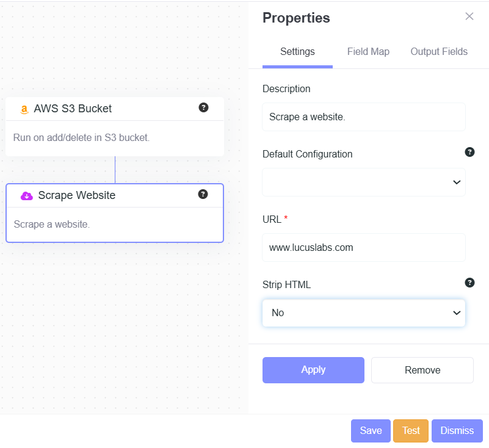The height and width of the screenshot is (448, 489).
Task: Save the workflow
Action: tap(371, 430)
